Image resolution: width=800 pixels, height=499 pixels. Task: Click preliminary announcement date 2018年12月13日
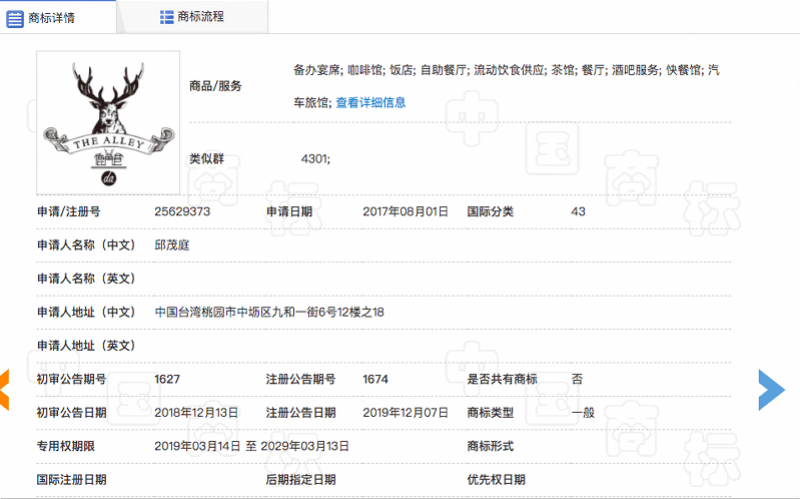[196, 412]
